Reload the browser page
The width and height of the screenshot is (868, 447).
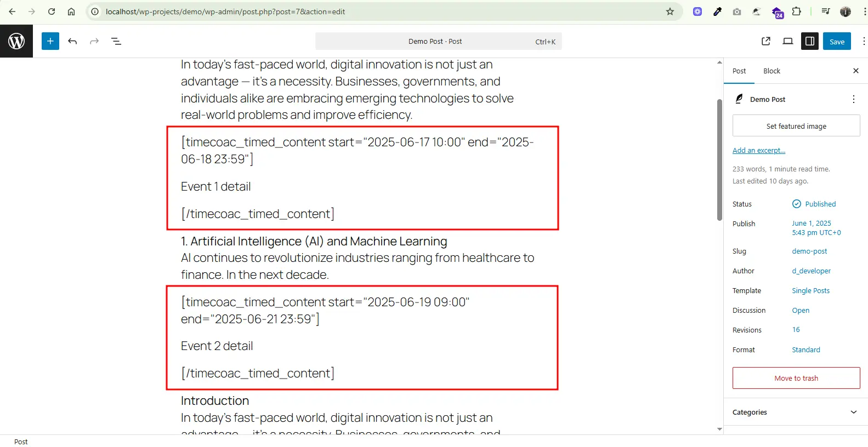click(52, 12)
